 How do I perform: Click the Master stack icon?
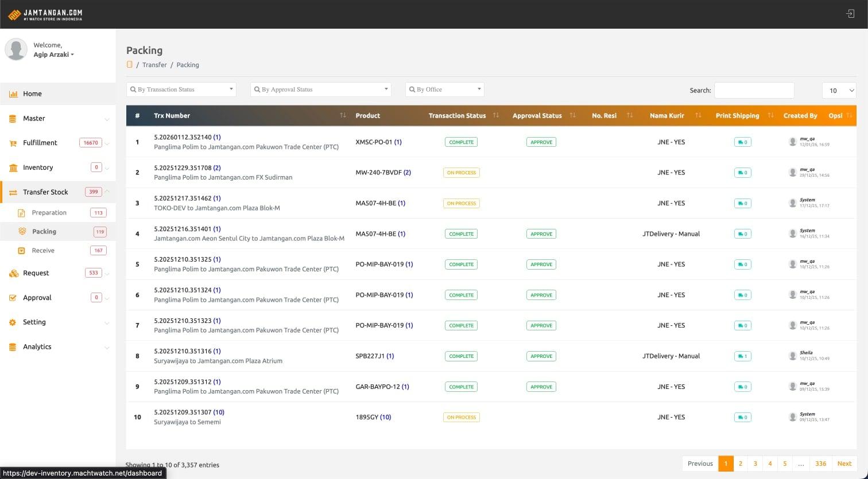tap(13, 119)
